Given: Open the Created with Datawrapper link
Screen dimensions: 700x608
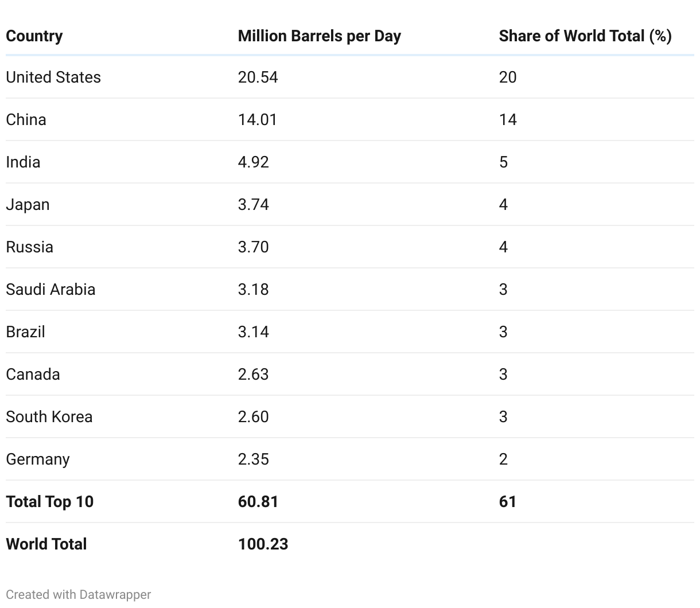Looking at the screenshot, I should [x=79, y=594].
